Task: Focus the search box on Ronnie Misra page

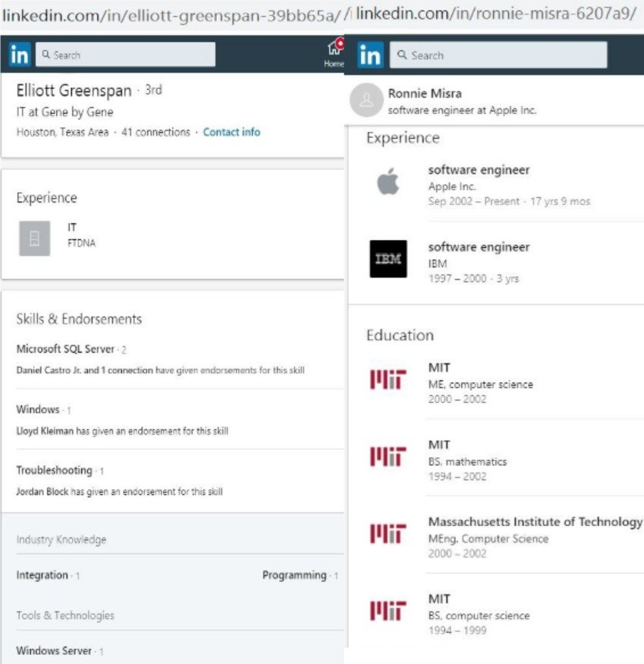Action: 498,55
